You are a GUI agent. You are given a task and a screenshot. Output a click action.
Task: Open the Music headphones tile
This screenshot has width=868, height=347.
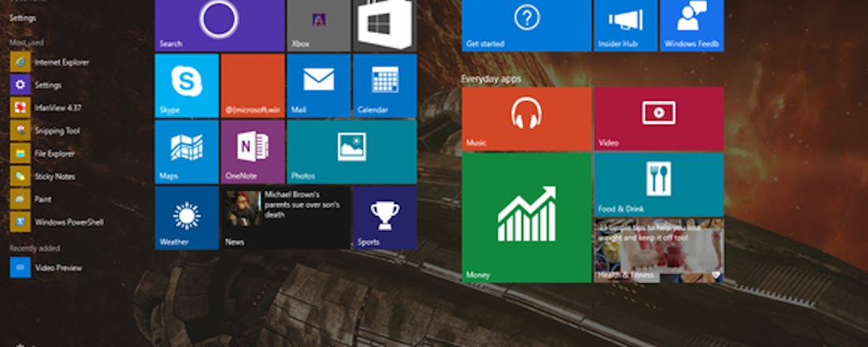pos(526,118)
